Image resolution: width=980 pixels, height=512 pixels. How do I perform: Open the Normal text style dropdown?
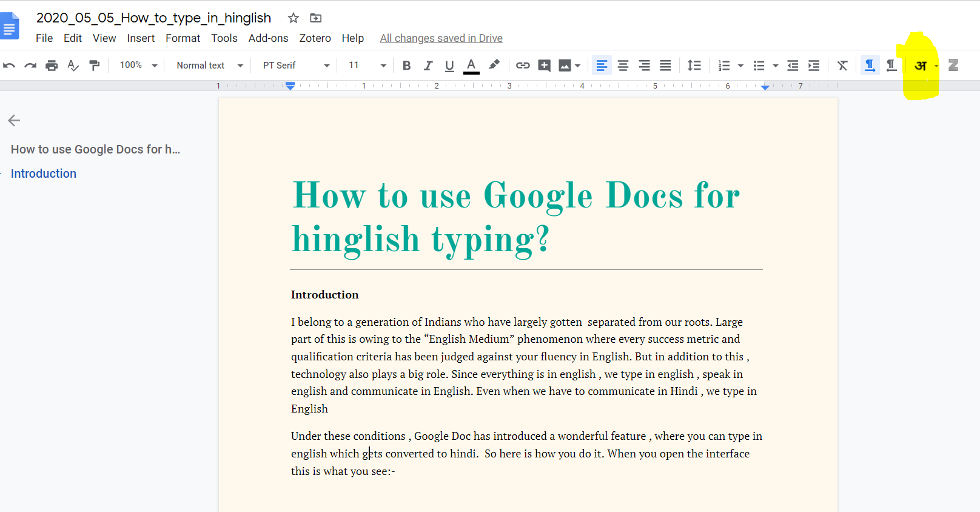(x=210, y=65)
